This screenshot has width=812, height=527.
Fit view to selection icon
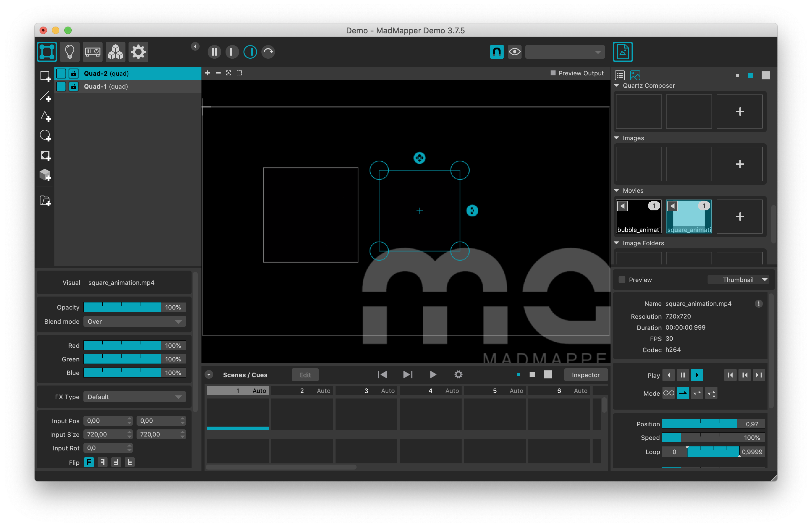pos(239,73)
